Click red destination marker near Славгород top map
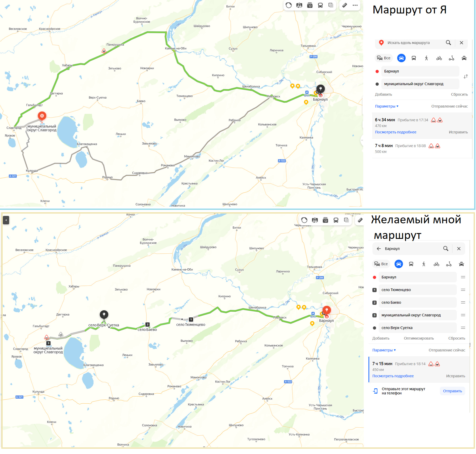The image size is (476, 454). click(x=42, y=116)
